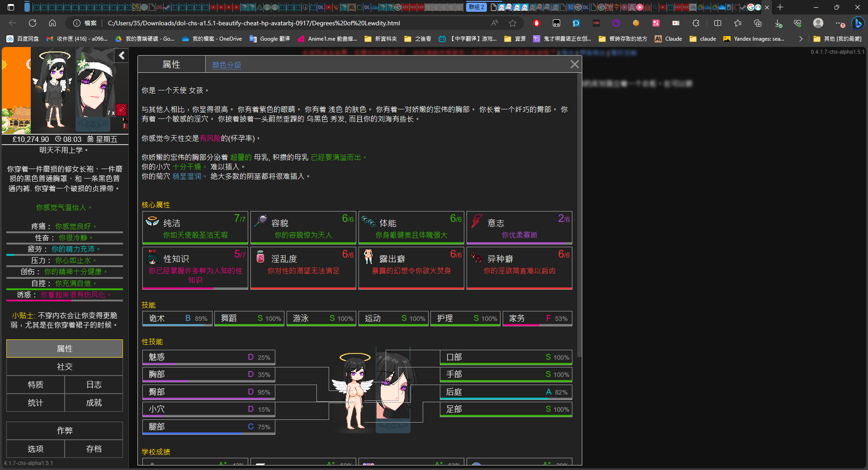Open the 成就 achievements button

pyautogui.click(x=94, y=403)
